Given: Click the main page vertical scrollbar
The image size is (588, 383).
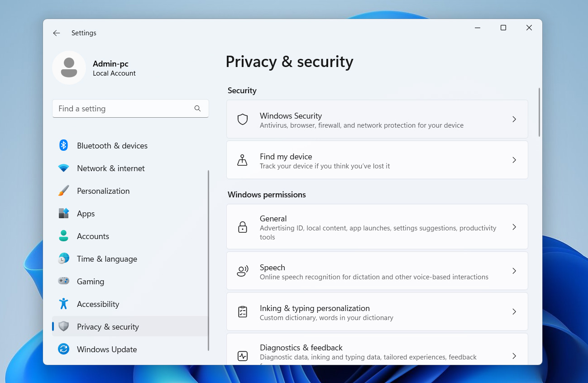Looking at the screenshot, I should [x=539, y=112].
